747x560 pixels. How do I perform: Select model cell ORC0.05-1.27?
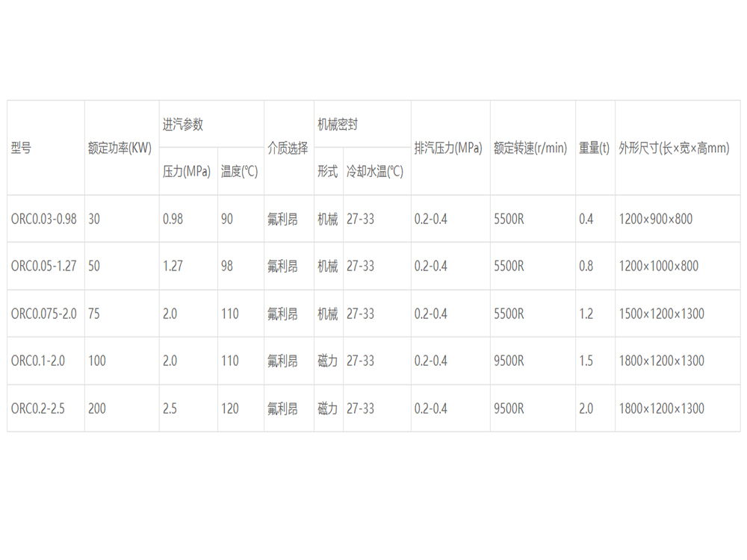click(43, 266)
